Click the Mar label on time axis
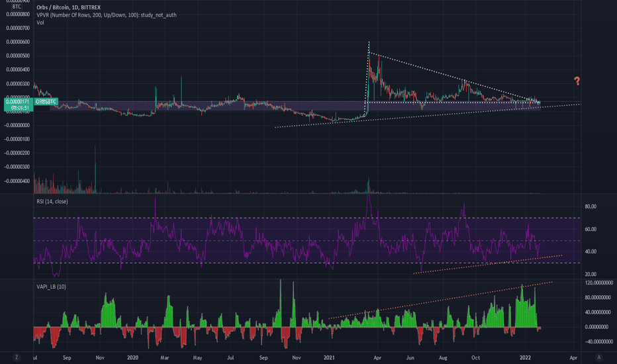Image resolution: width=617 pixels, height=364 pixels. point(165,357)
